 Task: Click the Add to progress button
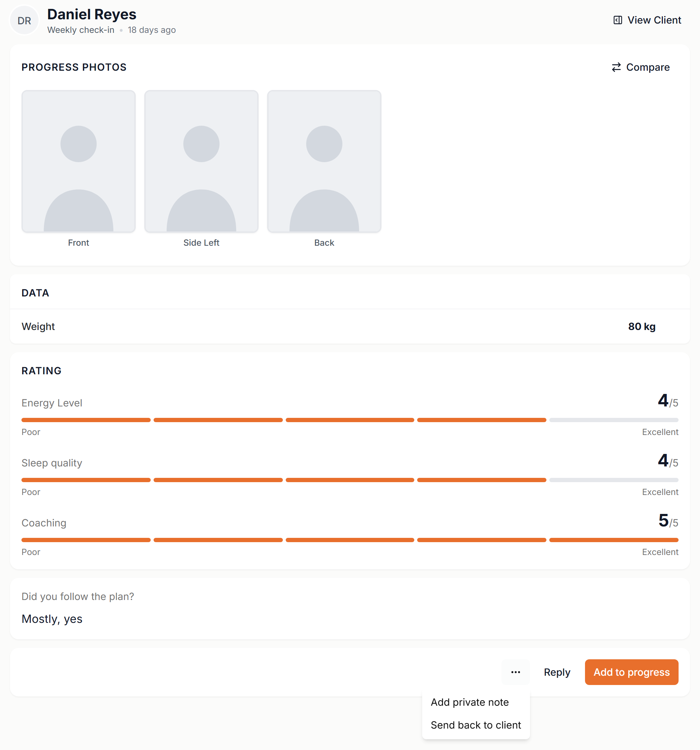click(631, 672)
